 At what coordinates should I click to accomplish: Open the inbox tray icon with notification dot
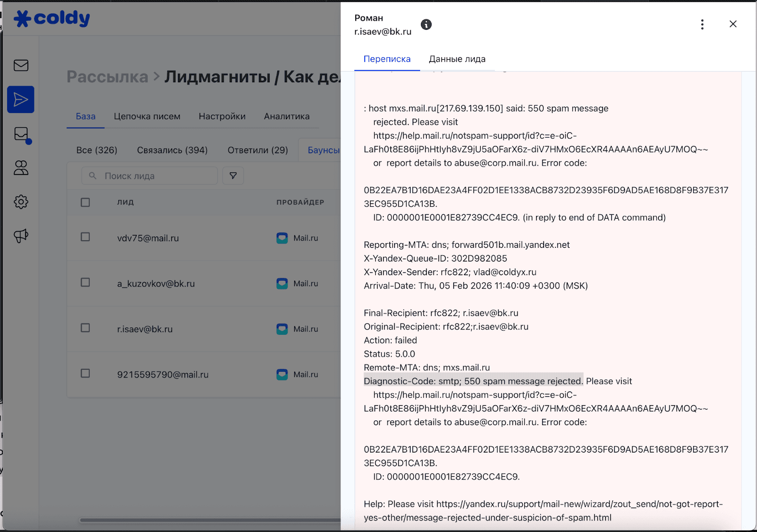coord(21,134)
